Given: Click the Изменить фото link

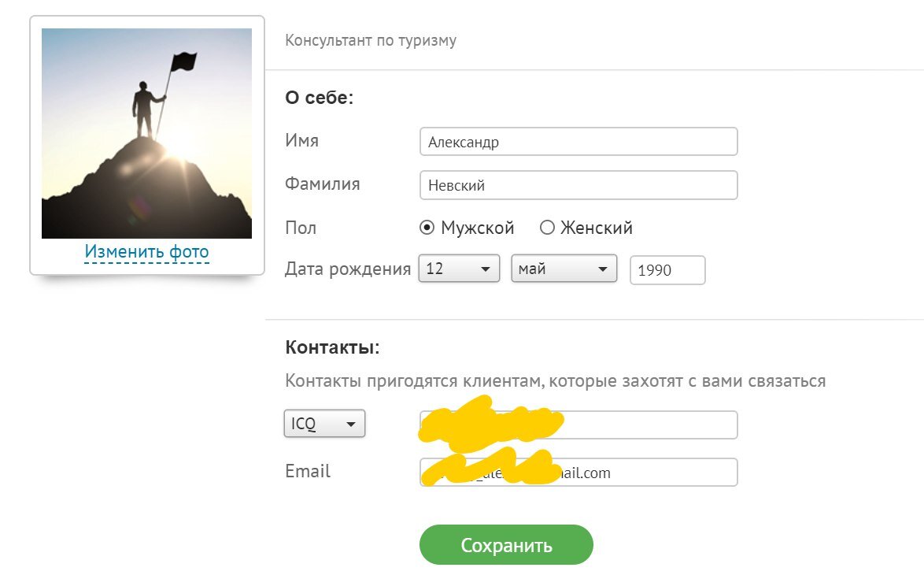Looking at the screenshot, I should 146,250.
